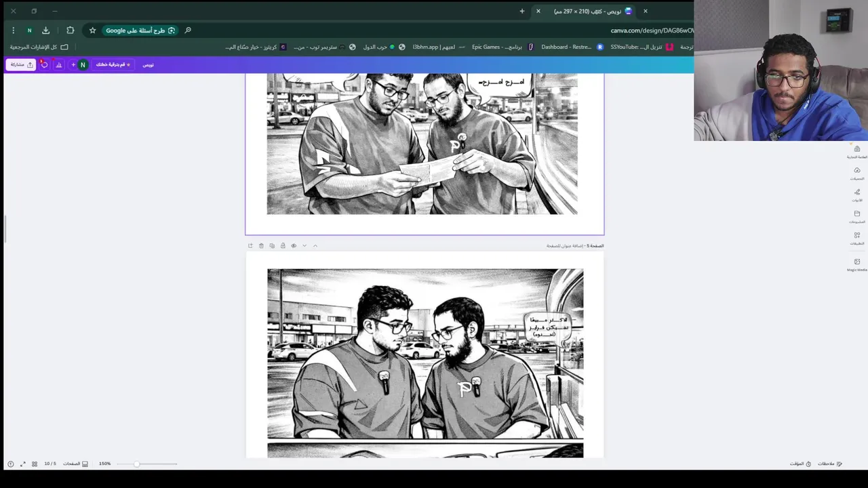Click the 5 / 10 page counter
868x488 pixels.
point(50,464)
